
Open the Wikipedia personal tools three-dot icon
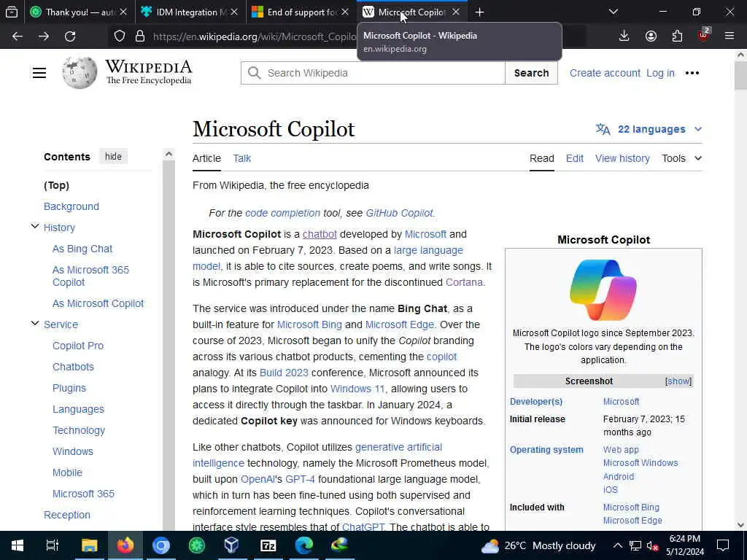pos(692,73)
